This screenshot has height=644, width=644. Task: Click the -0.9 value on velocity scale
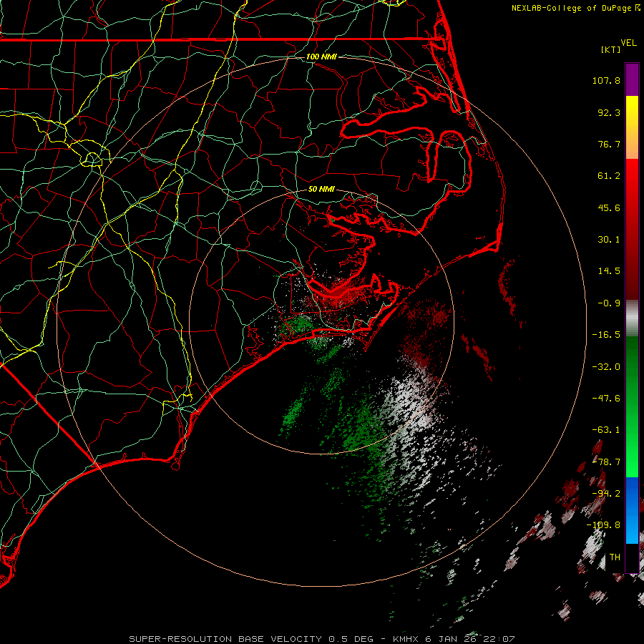pos(609,303)
